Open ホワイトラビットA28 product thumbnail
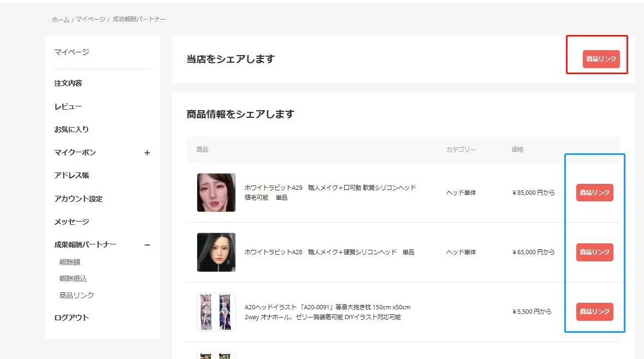This screenshot has width=644, height=359. click(x=216, y=252)
